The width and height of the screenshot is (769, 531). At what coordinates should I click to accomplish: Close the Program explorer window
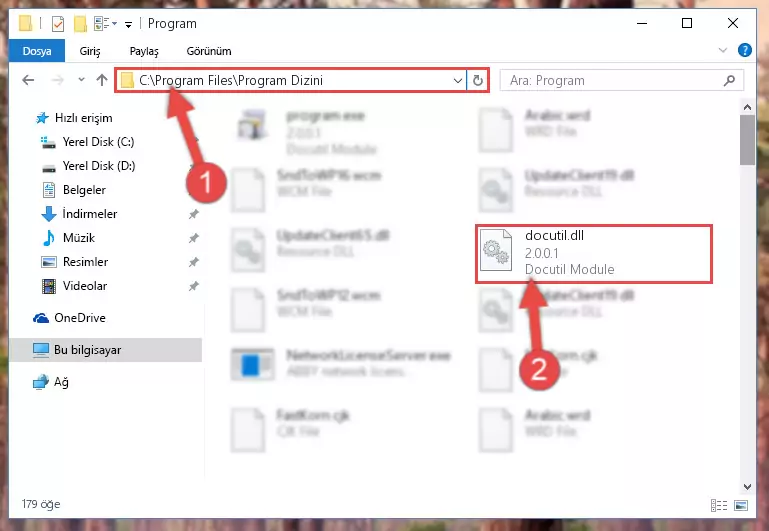733,23
